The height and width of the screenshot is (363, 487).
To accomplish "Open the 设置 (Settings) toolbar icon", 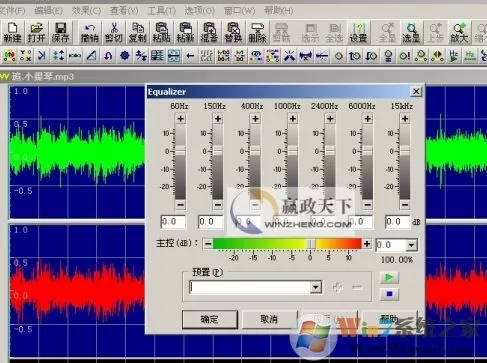I will [358, 33].
